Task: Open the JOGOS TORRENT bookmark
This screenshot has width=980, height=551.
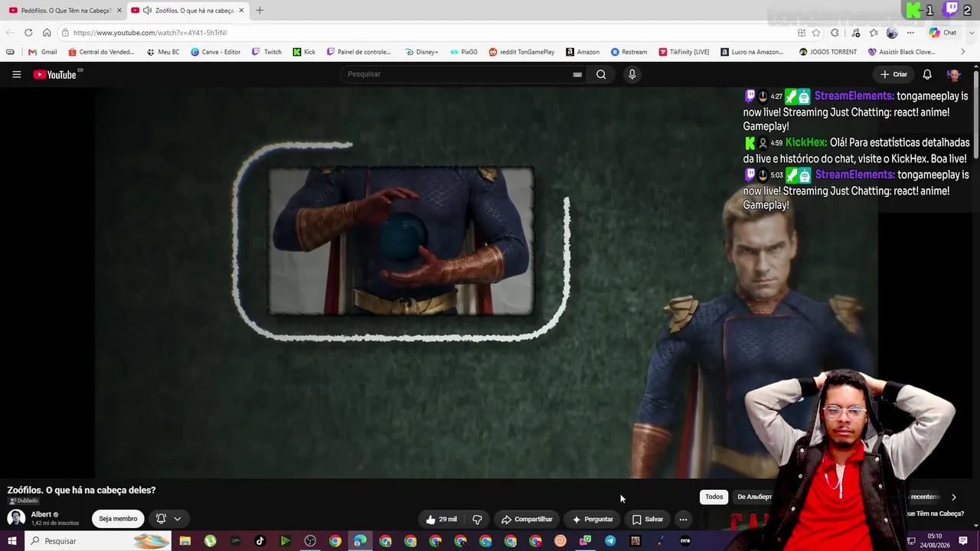Action: (828, 52)
